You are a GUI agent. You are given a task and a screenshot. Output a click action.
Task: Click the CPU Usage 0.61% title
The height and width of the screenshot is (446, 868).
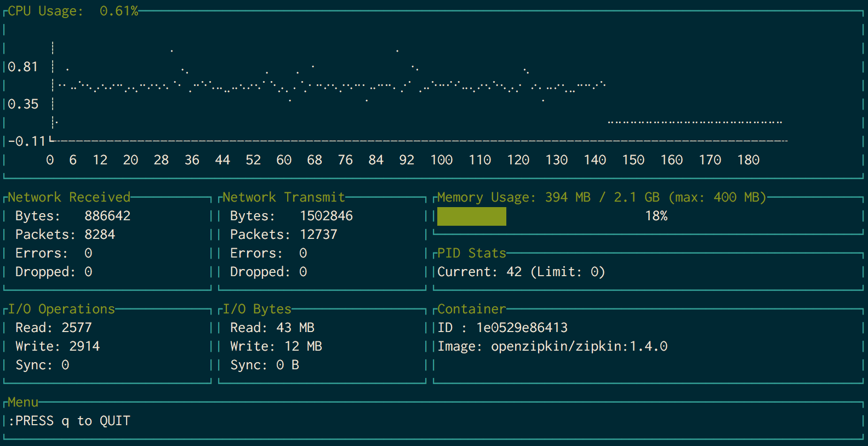(73, 11)
